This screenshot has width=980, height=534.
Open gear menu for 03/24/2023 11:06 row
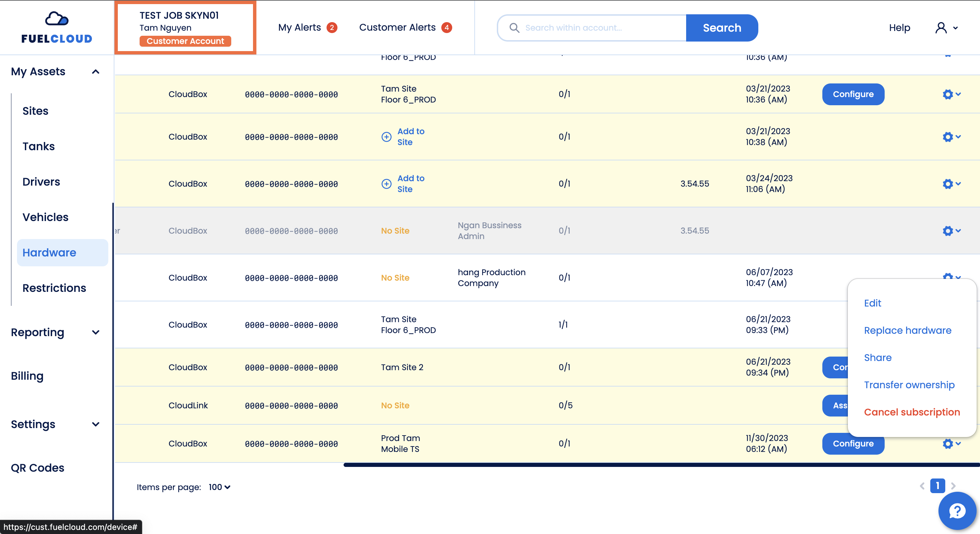pyautogui.click(x=951, y=184)
